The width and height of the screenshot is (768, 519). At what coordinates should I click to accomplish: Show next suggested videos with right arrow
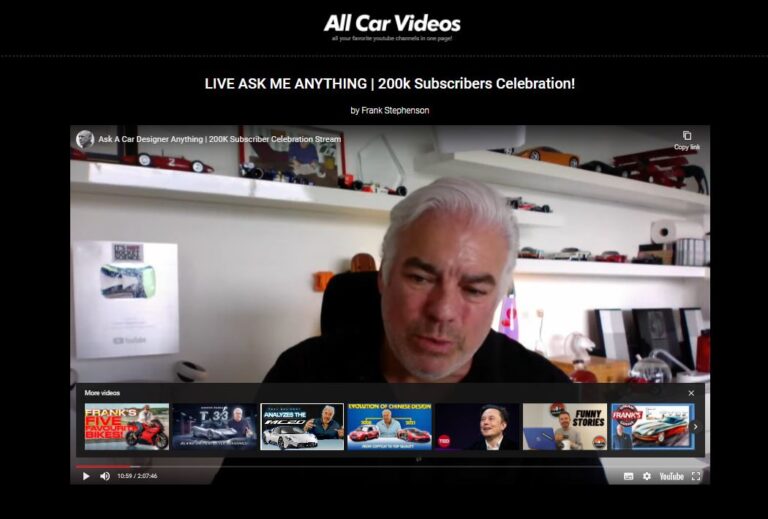(x=696, y=427)
